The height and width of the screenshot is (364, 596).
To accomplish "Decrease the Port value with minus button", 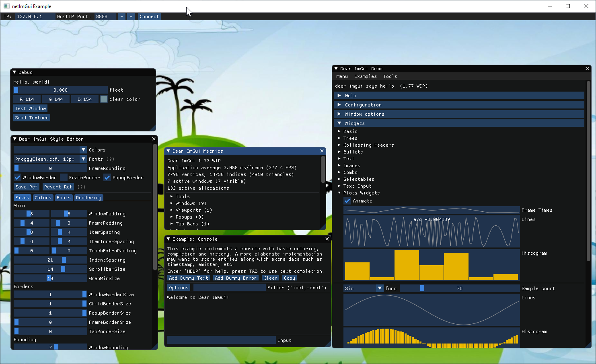I will click(121, 16).
